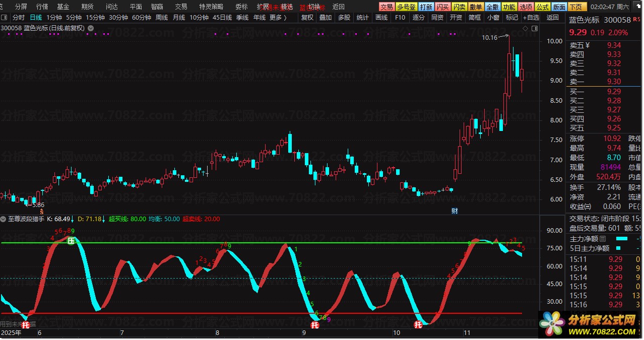This screenshot has height=340, width=644.
Task: Click the 多号登 button
Action: pyautogui.click(x=406, y=7)
